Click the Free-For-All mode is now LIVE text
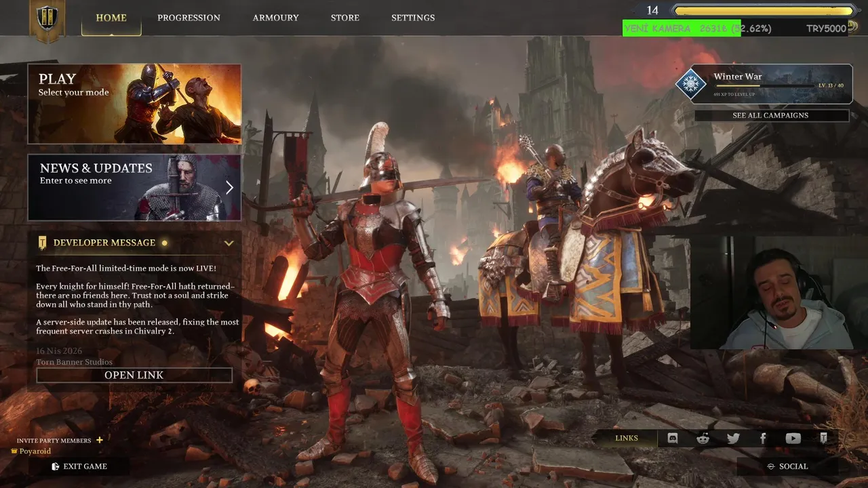Image resolution: width=868 pixels, height=488 pixels. (126, 268)
